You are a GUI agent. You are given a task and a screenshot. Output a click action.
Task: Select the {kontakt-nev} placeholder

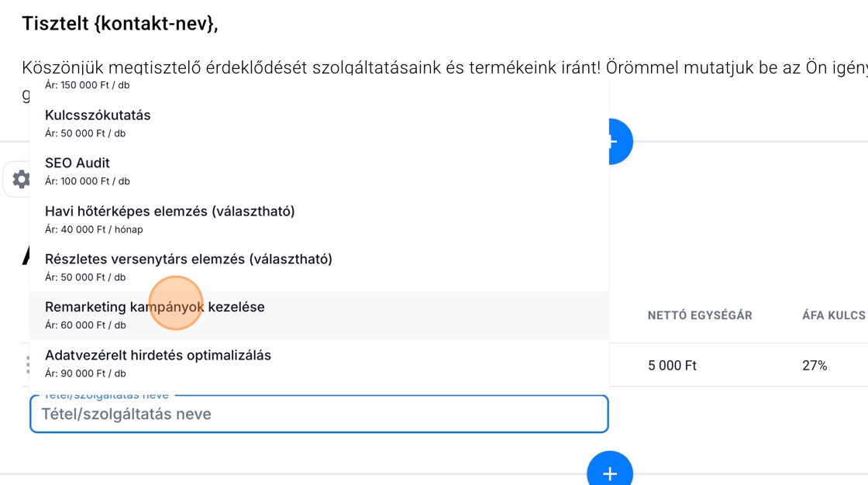coord(155,24)
